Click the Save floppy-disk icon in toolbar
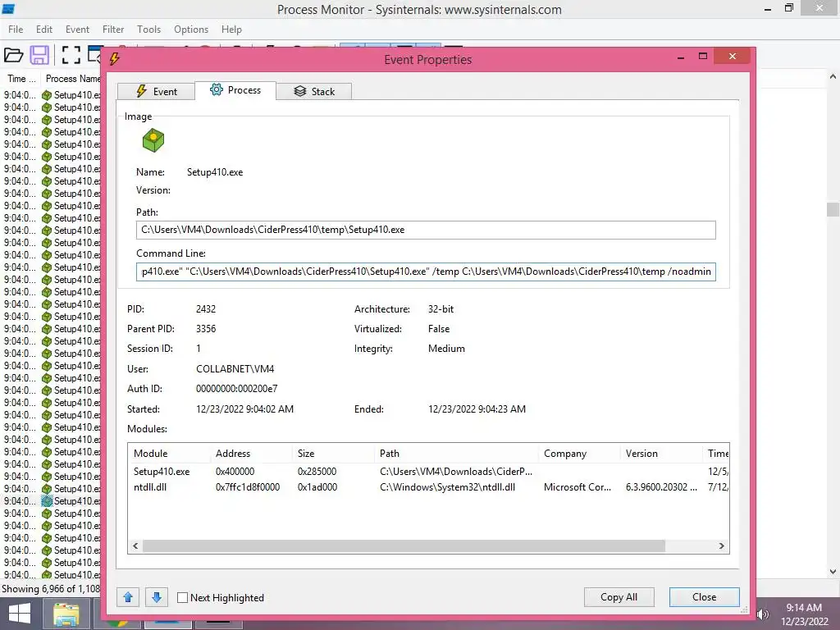This screenshot has width=840, height=630. 39,55
